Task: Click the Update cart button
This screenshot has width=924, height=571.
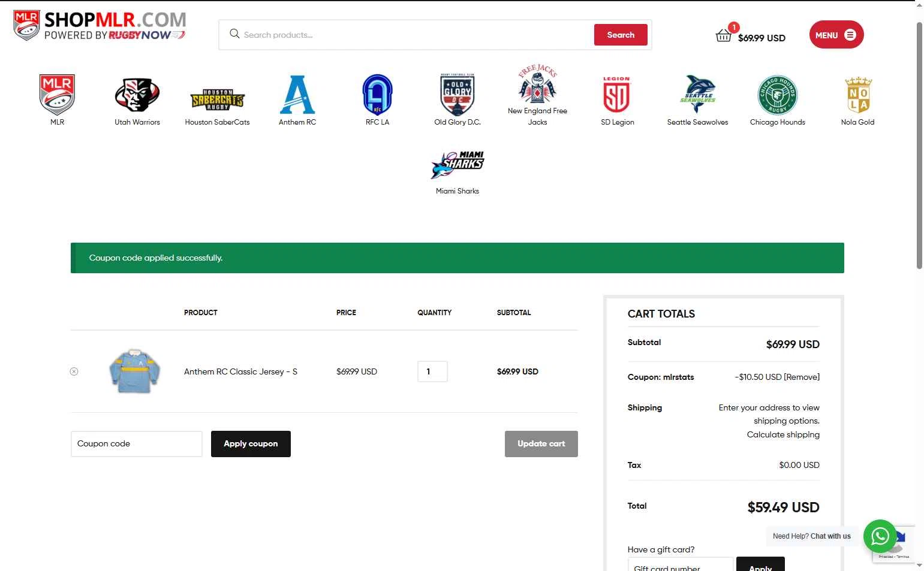Action: pos(541,444)
